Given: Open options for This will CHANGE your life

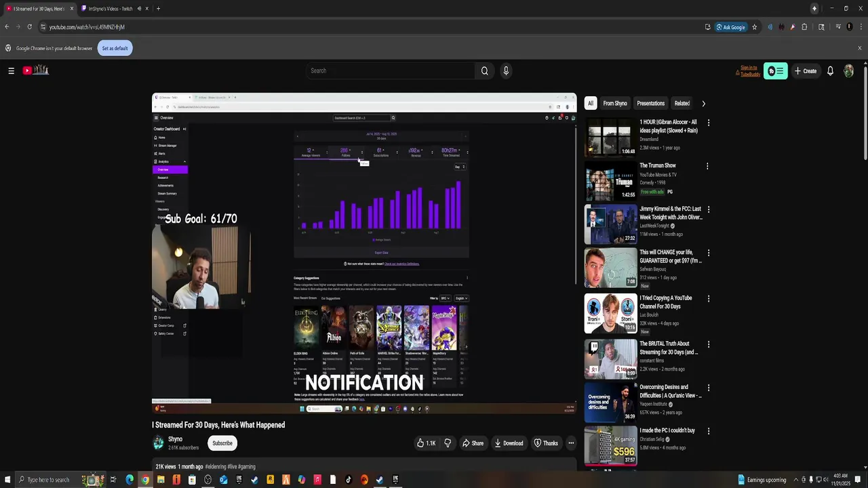Looking at the screenshot, I should [x=707, y=253].
